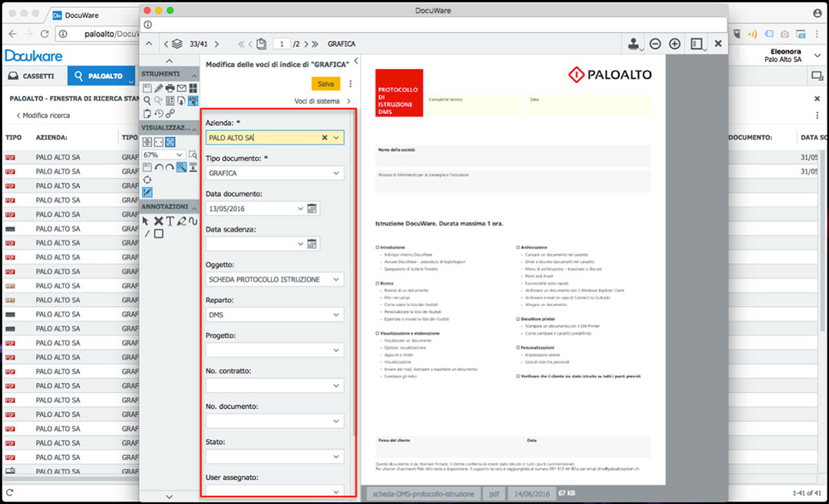Select the text T annotation tool
The width and height of the screenshot is (829, 504).
click(170, 222)
